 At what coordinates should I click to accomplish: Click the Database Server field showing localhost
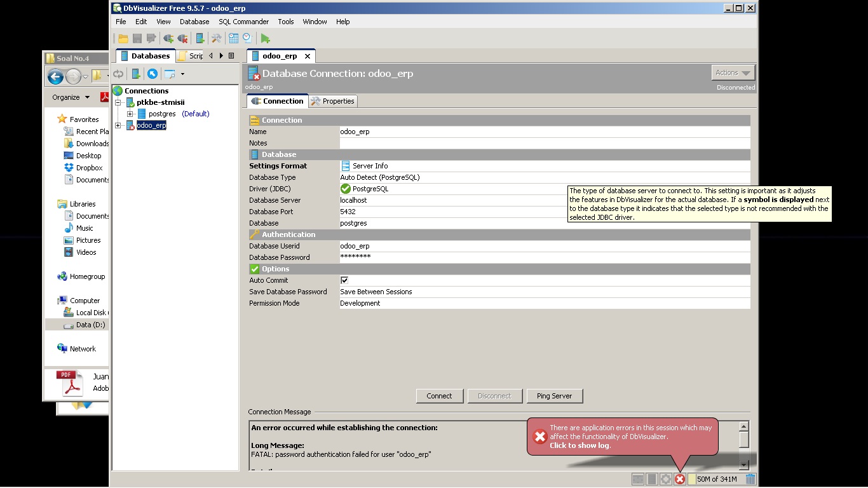click(545, 200)
